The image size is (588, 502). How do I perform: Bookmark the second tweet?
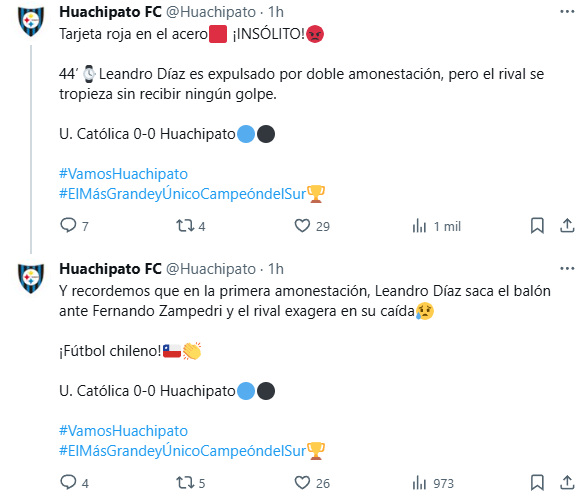(537, 483)
